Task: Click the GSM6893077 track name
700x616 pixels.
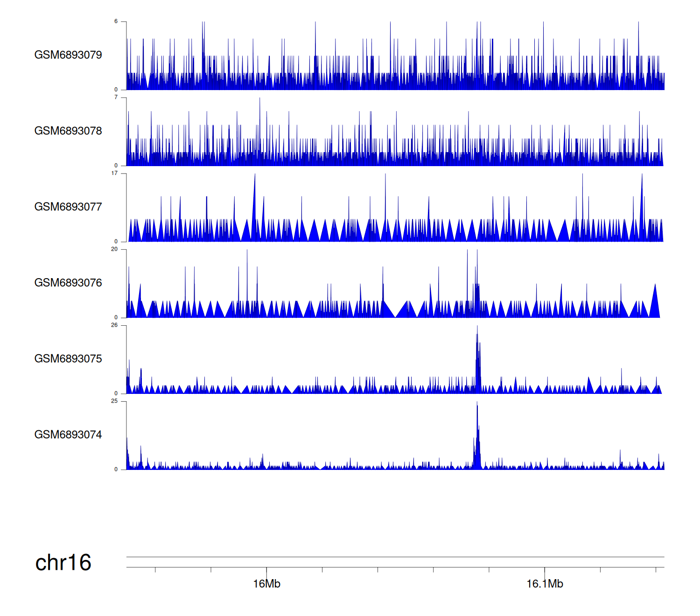Action: 68,207
